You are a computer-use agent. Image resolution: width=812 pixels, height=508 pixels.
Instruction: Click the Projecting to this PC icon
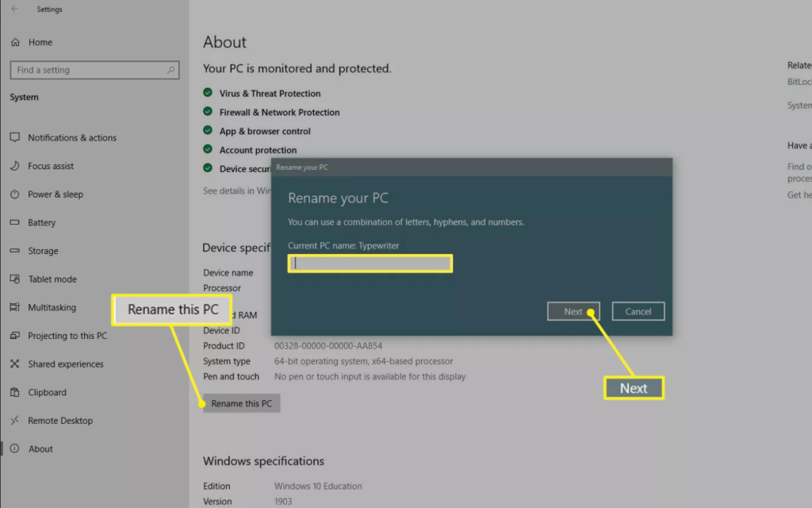tap(14, 336)
